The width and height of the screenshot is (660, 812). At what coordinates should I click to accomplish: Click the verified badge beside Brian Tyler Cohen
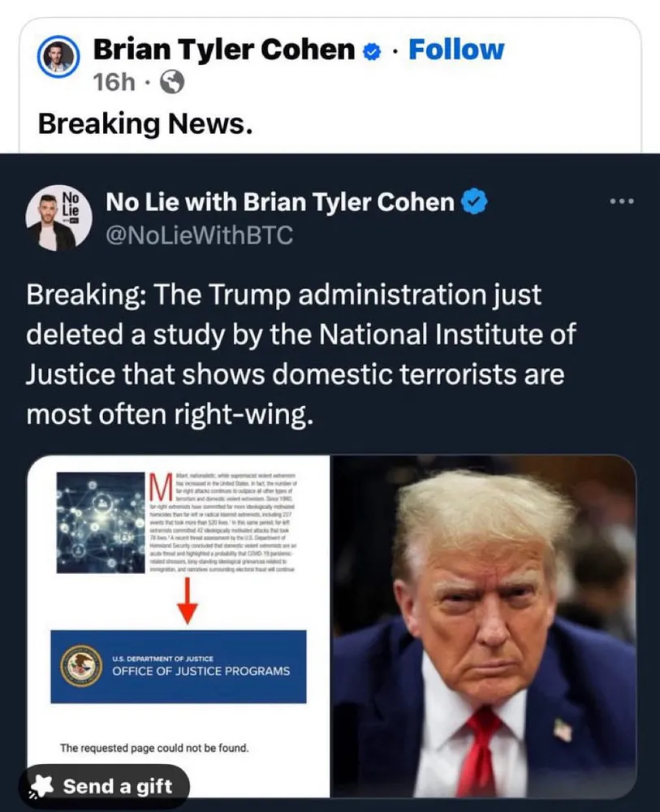pos(371,51)
